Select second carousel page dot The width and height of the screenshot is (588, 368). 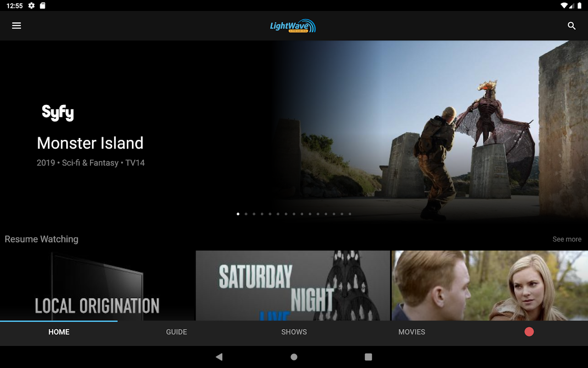tap(246, 214)
